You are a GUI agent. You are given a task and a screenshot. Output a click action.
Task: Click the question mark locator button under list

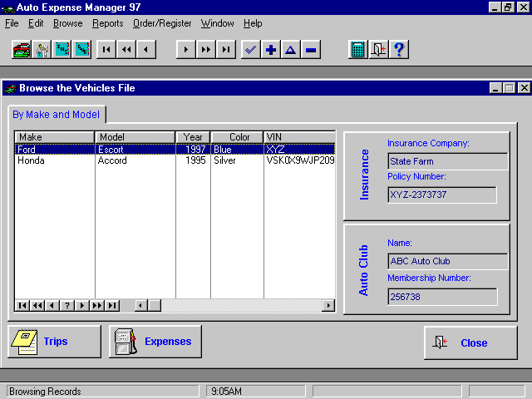[x=67, y=305]
